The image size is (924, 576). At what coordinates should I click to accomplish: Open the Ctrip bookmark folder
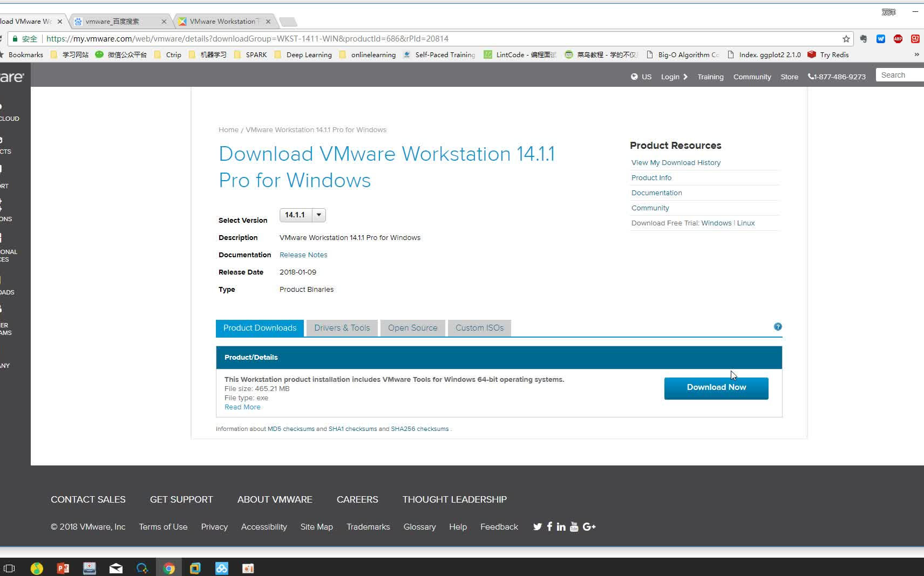tap(168, 54)
